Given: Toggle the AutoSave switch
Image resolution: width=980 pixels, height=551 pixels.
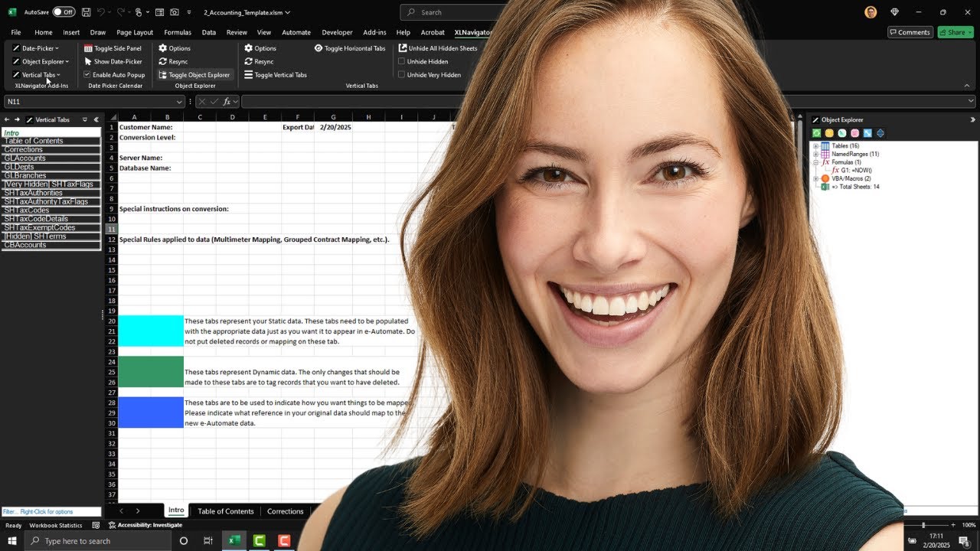Looking at the screenshot, I should click(64, 12).
